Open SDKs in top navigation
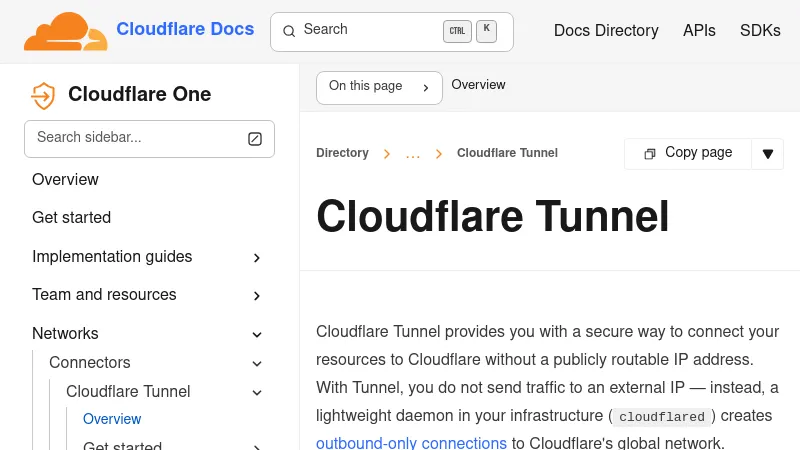The height and width of the screenshot is (450, 800). tap(760, 31)
